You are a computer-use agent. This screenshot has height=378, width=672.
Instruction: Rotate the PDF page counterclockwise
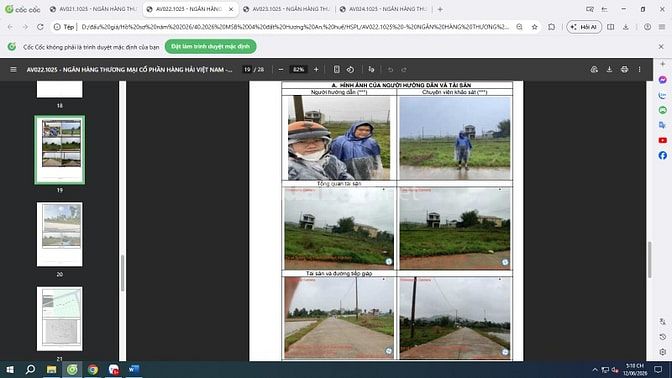pos(350,69)
